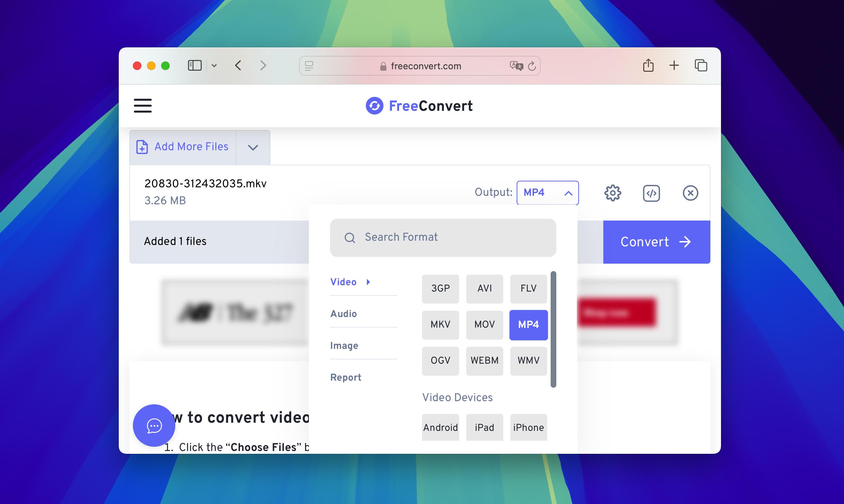This screenshot has width=844, height=504.
Task: Click Safari share icon
Action: [x=648, y=65]
